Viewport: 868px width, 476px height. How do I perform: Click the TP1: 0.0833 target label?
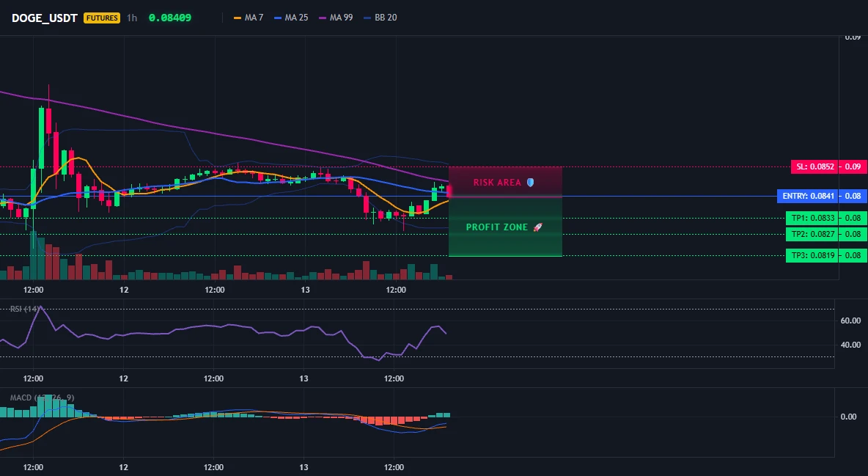tap(812, 218)
